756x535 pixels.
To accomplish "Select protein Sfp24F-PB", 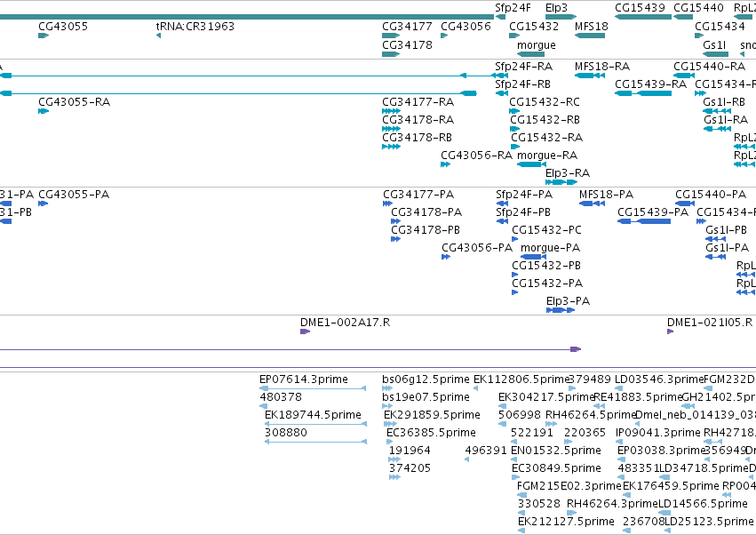I will click(523, 212).
